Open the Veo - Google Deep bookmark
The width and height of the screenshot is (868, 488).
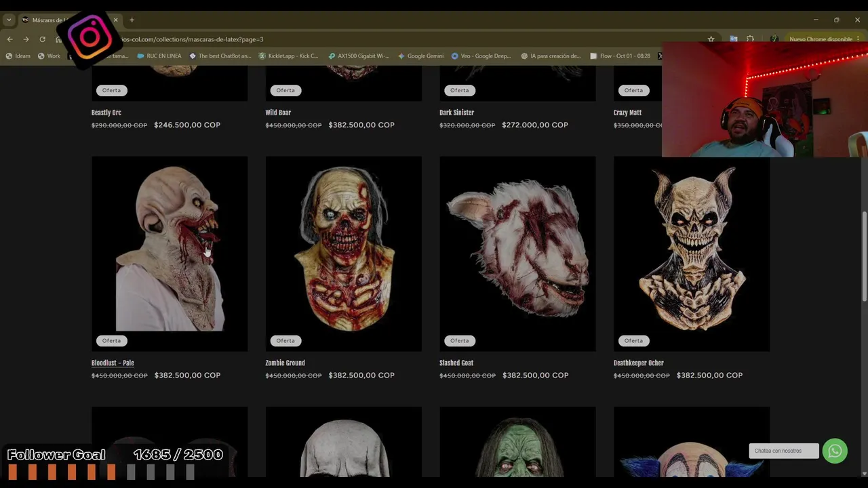coord(481,56)
